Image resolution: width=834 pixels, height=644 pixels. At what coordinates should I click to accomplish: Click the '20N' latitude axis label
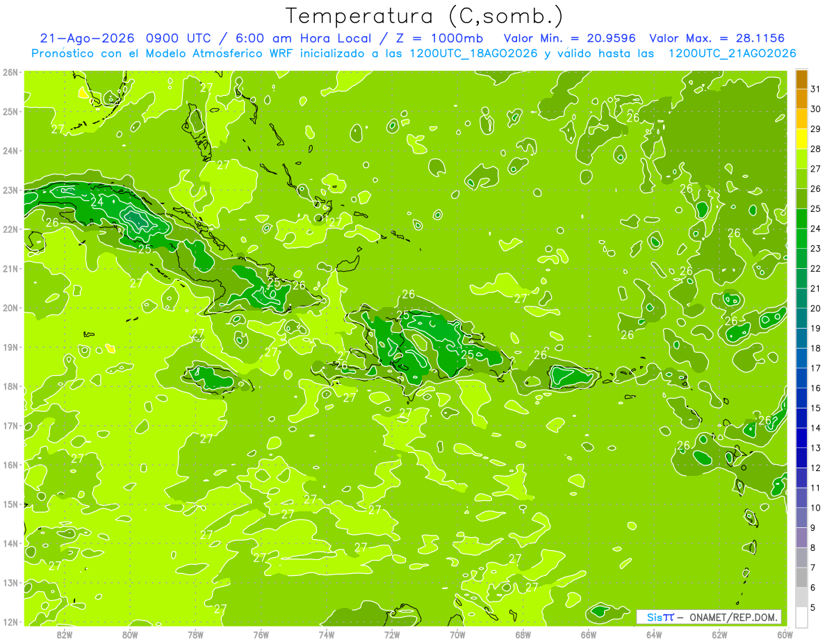(x=10, y=308)
